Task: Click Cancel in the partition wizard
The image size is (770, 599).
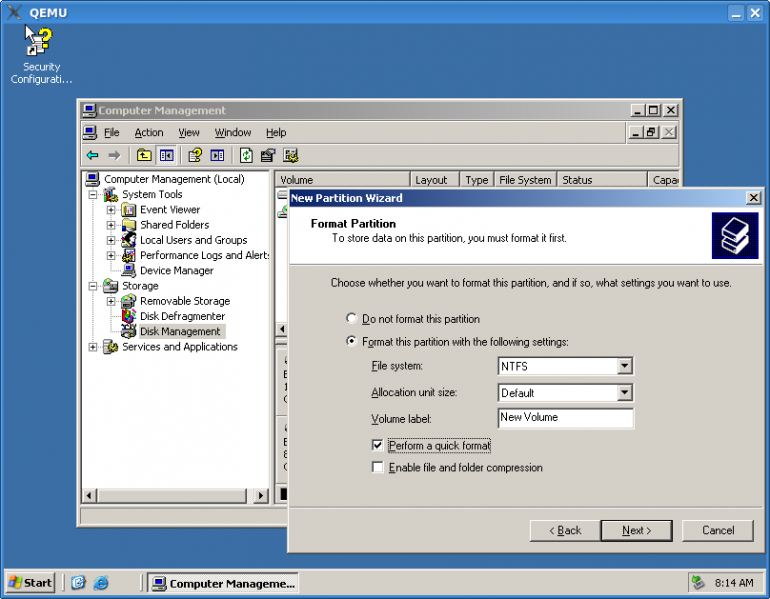Action: pos(718,530)
